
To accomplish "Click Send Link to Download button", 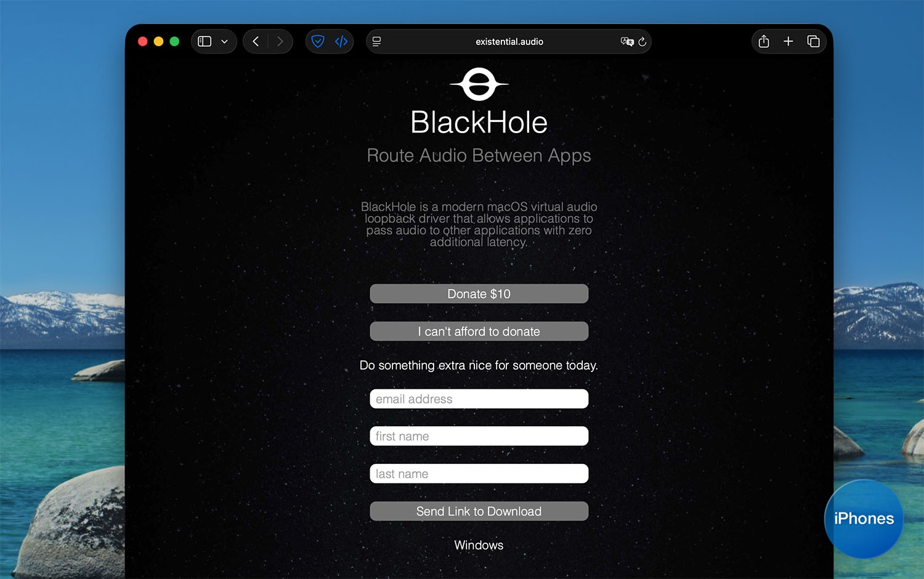I will (479, 511).
